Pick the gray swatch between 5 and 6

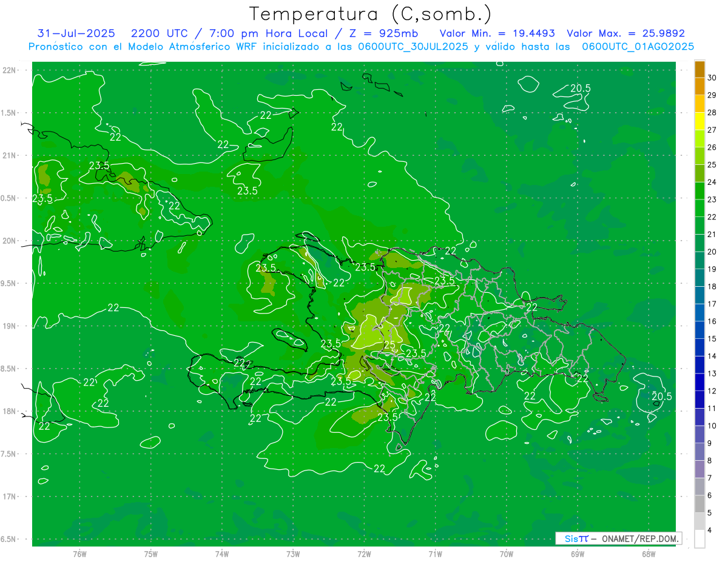[x=699, y=504]
